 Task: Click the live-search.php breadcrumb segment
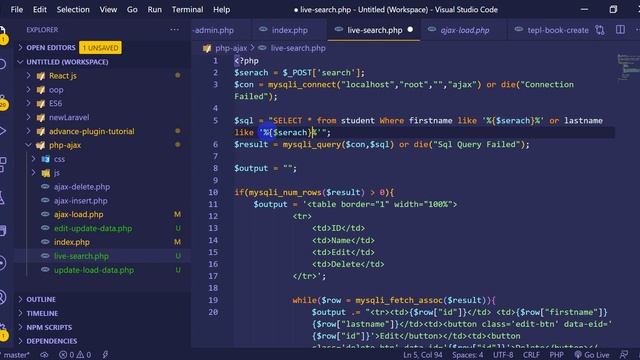click(x=298, y=48)
